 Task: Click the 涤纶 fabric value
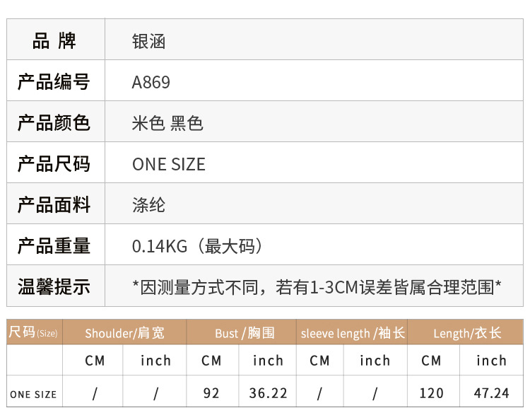pos(148,205)
